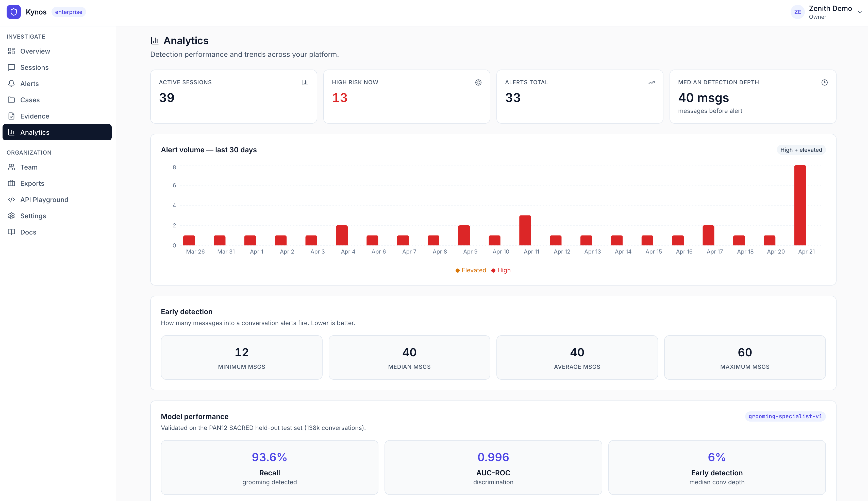Click the Kynos shield logo
The height and width of the screenshot is (501, 868).
(14, 12)
